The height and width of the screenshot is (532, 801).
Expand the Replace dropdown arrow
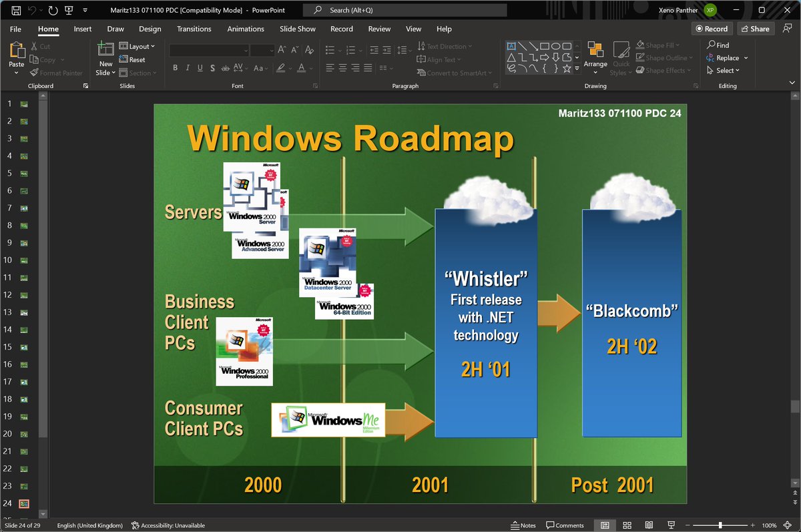coord(746,58)
